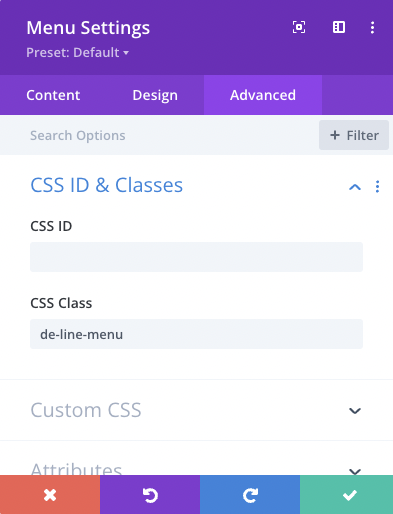This screenshot has height=514, width=393.
Task: Click the + Filter button
Action: [x=354, y=135]
